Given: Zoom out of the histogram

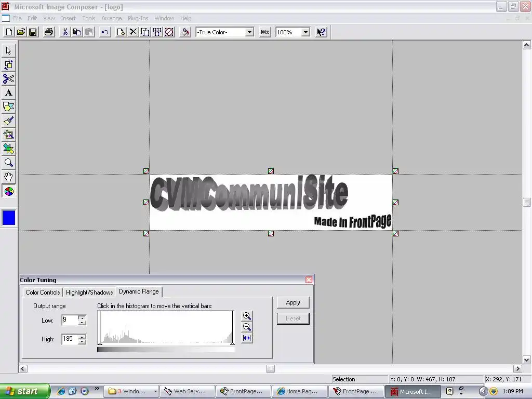Looking at the screenshot, I should 247,327.
